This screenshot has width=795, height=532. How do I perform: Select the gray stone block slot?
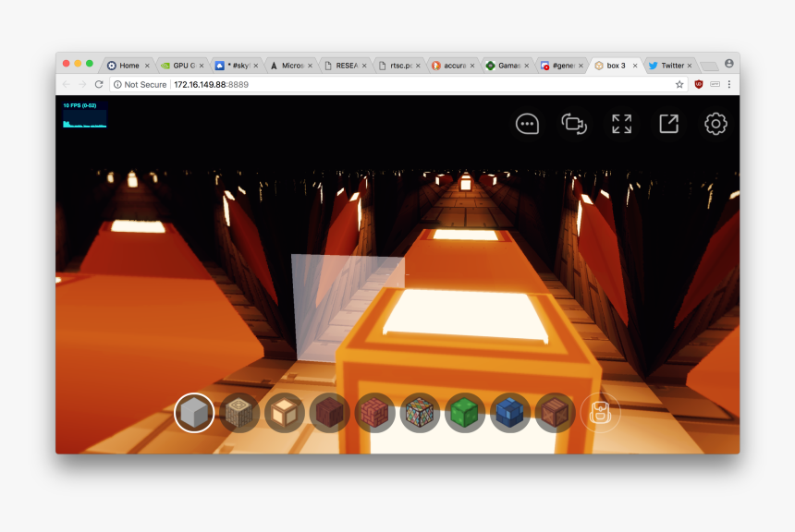(194, 413)
